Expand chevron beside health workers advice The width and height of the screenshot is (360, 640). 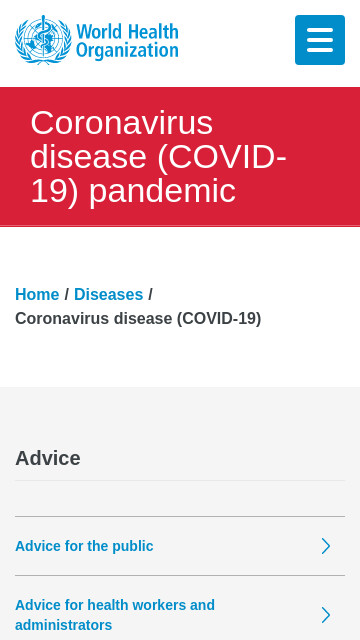325,615
